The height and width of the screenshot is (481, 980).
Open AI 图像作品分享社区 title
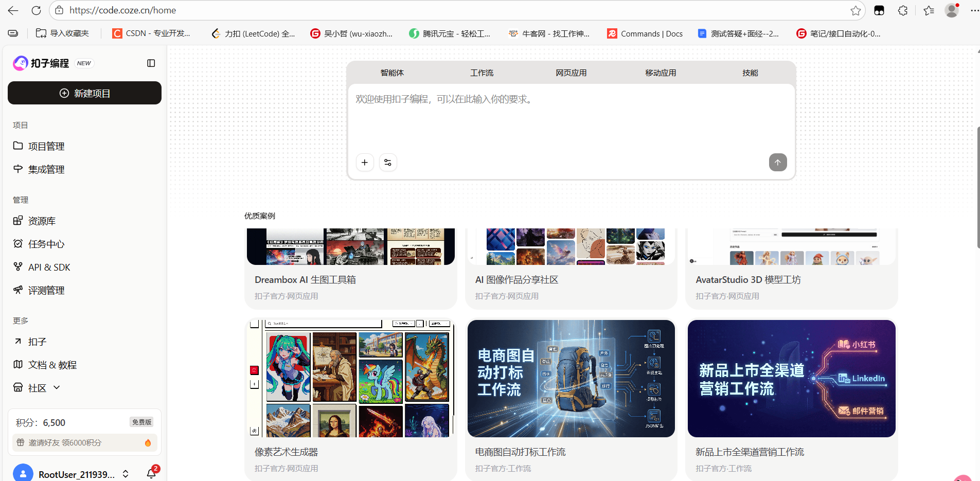pos(516,280)
